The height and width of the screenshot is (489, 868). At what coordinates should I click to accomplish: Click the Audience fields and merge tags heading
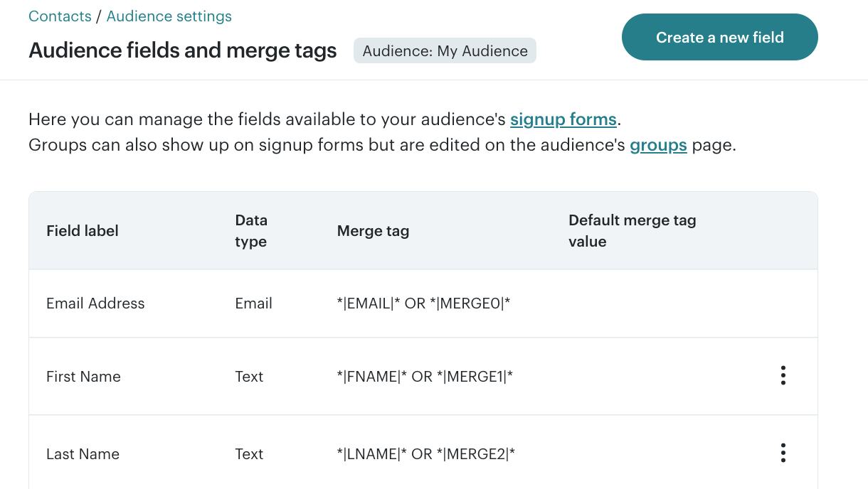183,50
